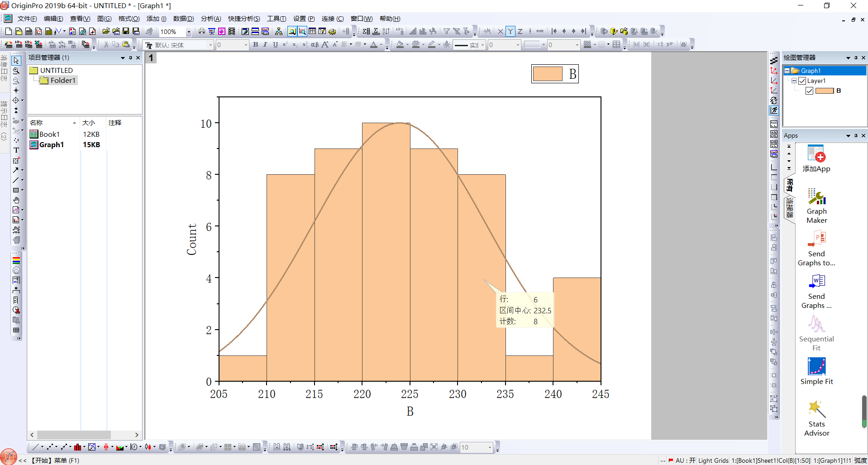
Task: Select the Pan hand tool
Action: (16, 200)
